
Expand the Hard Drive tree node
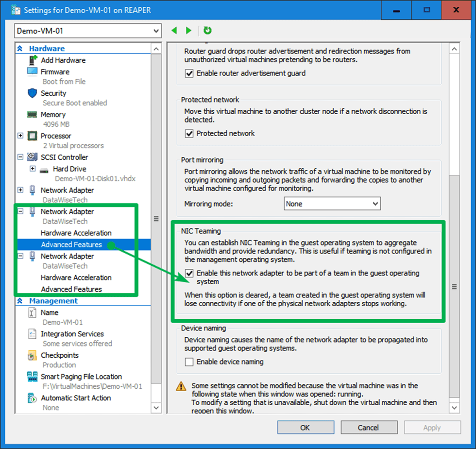click(x=33, y=168)
